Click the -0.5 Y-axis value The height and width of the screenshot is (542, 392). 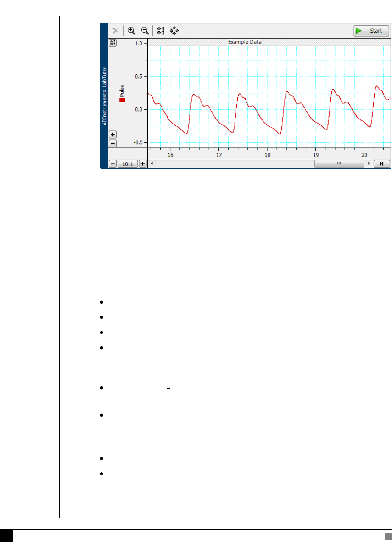pos(138,142)
